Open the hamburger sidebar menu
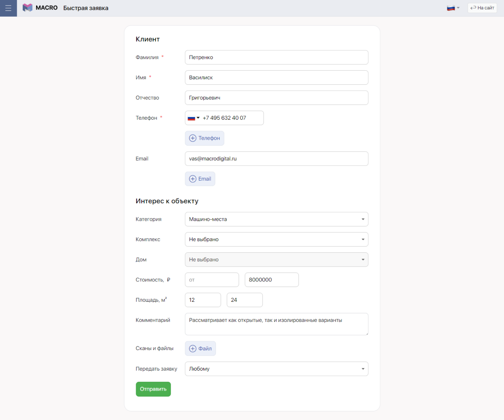 click(8, 8)
